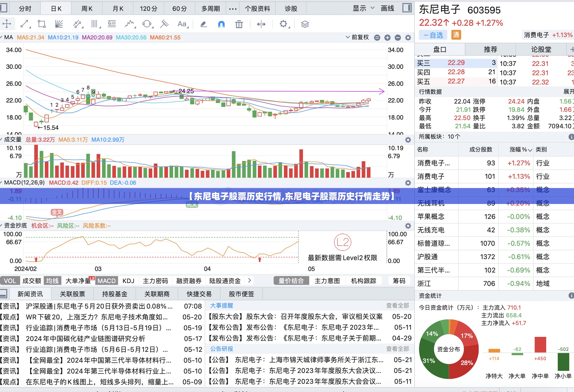Click 查看全部 next to 大事提醒
The image size is (574, 392).
coord(397,306)
